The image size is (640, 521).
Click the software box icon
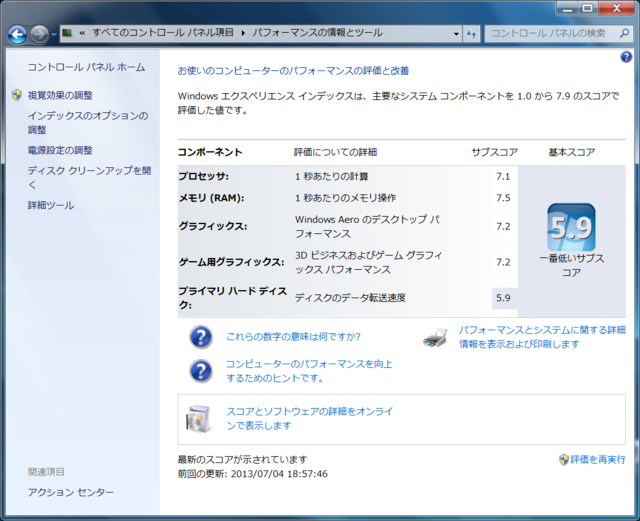point(199,419)
